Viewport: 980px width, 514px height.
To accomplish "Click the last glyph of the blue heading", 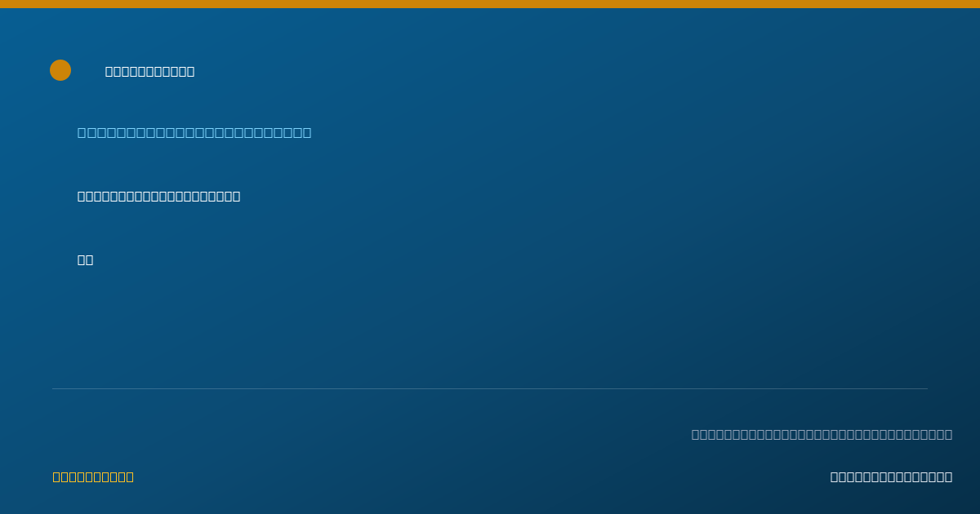I will pyautogui.click(x=306, y=133).
